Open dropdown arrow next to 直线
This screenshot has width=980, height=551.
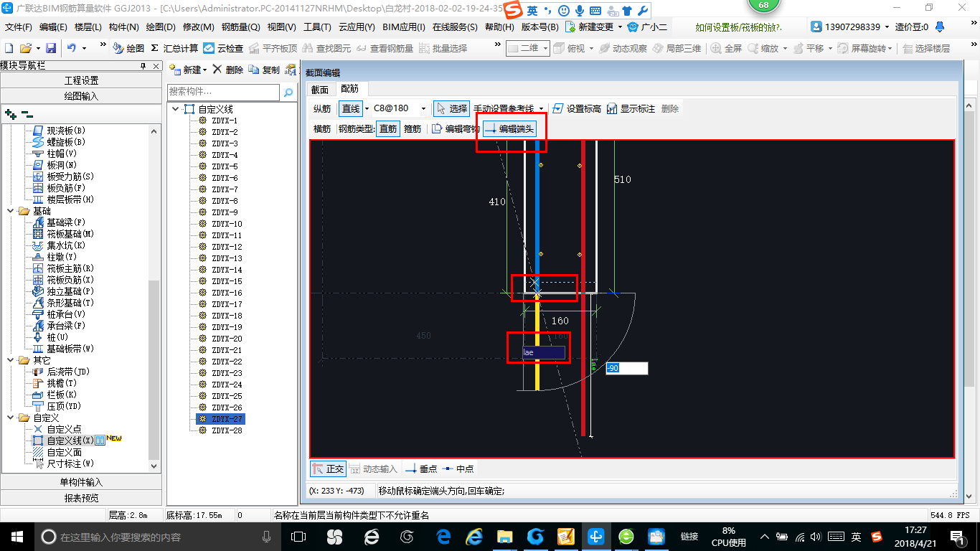click(367, 108)
